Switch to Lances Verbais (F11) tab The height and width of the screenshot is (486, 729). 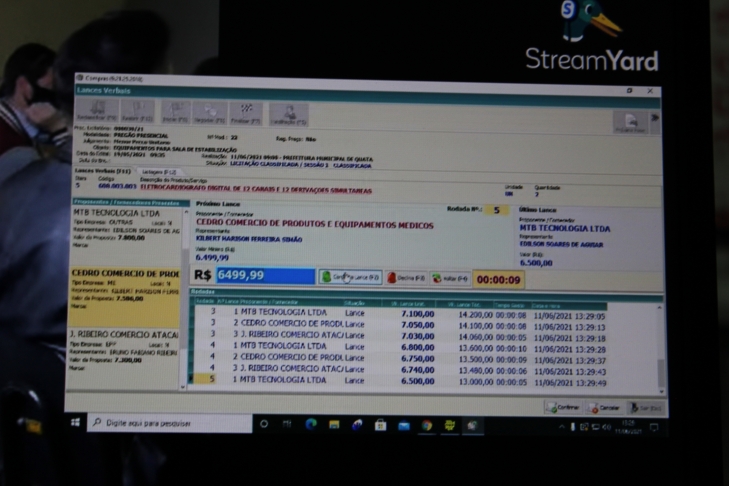tap(103, 171)
